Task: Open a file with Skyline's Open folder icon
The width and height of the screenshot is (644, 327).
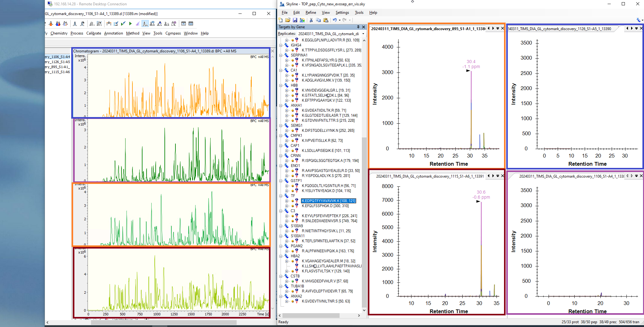Action: tap(288, 20)
